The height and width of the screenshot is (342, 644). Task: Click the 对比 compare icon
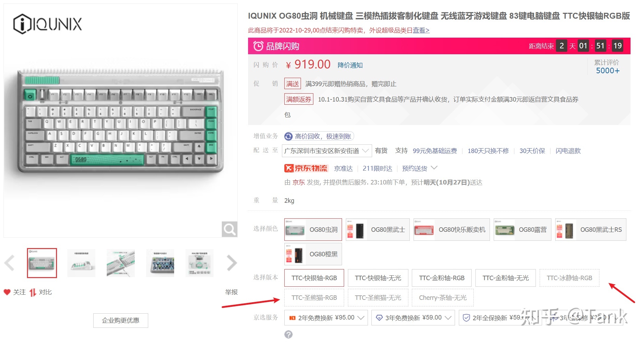click(x=33, y=292)
